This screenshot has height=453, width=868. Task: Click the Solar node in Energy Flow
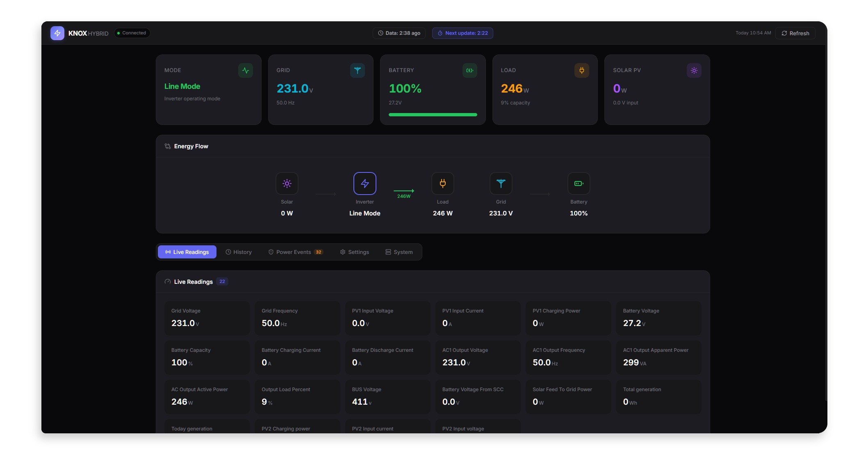point(287,183)
